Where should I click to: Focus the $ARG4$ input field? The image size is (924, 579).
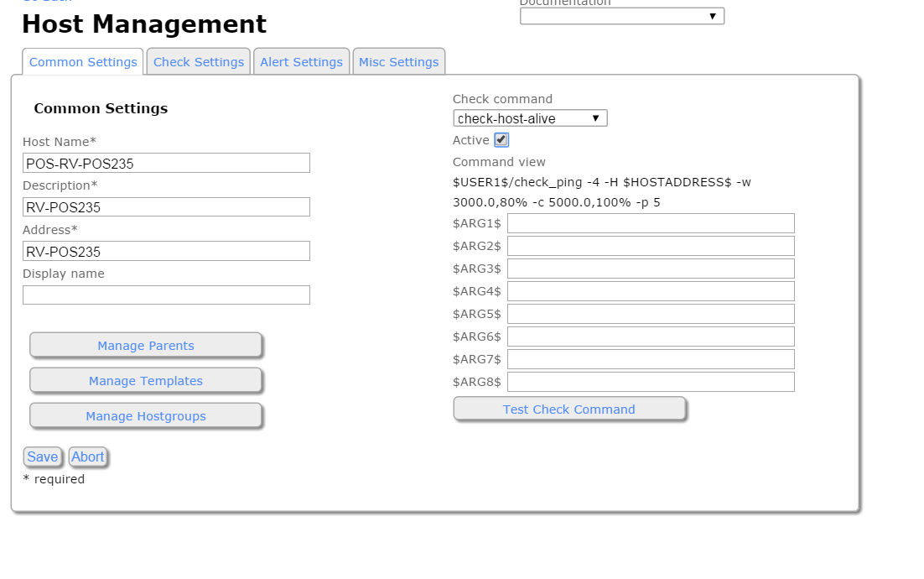point(651,291)
